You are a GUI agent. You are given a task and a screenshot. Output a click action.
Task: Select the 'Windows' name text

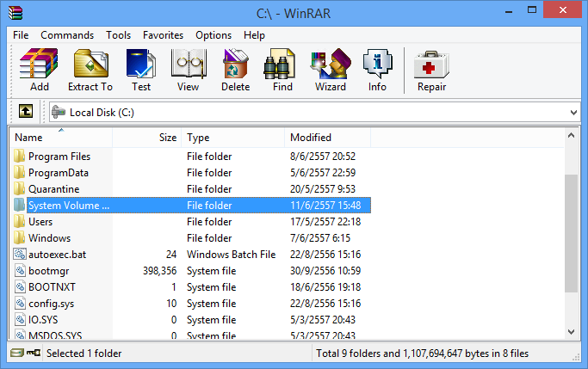pyautogui.click(x=49, y=238)
